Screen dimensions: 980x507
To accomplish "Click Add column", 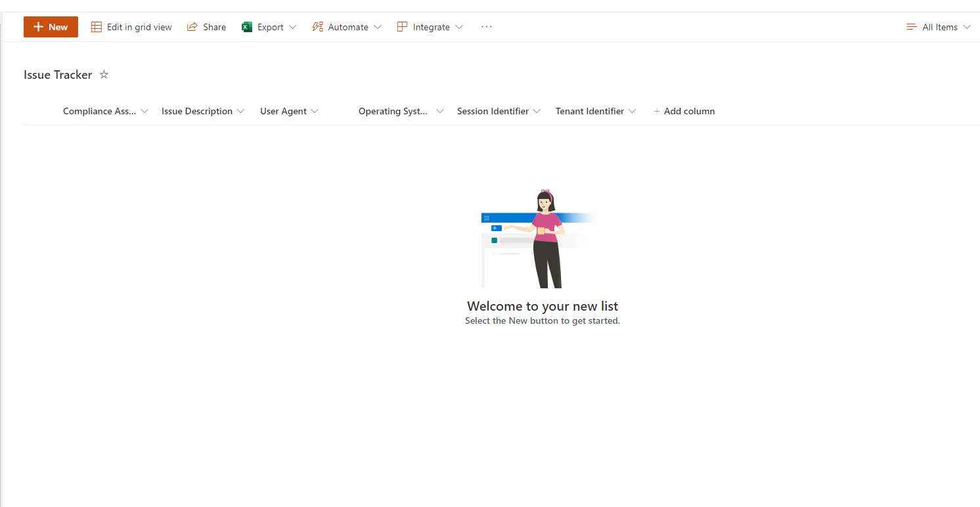I will (x=684, y=111).
